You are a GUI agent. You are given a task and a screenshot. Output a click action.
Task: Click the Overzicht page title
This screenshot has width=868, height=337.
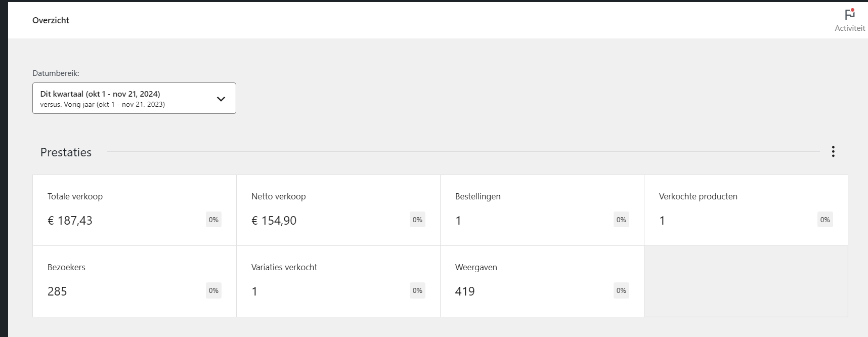pyautogui.click(x=51, y=20)
